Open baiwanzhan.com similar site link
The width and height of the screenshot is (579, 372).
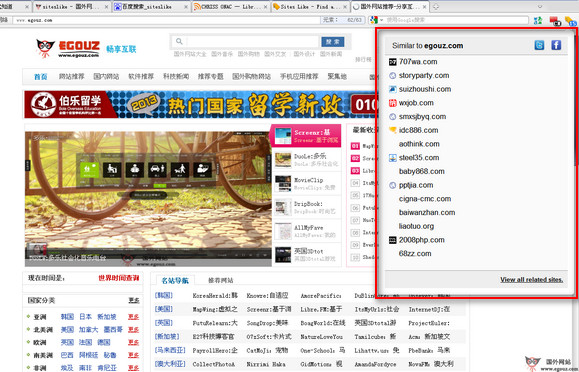427,212
